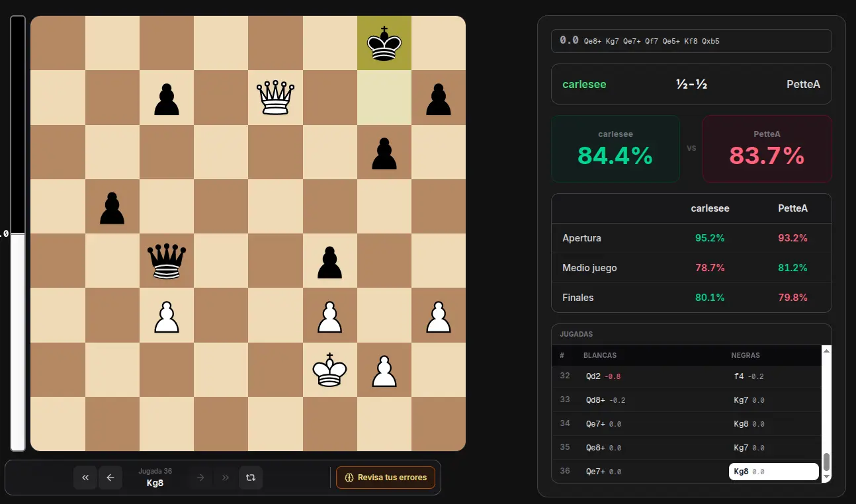Image resolution: width=856 pixels, height=504 pixels.
Task: Step back one move with left arrow
Action: pyautogui.click(x=110, y=478)
